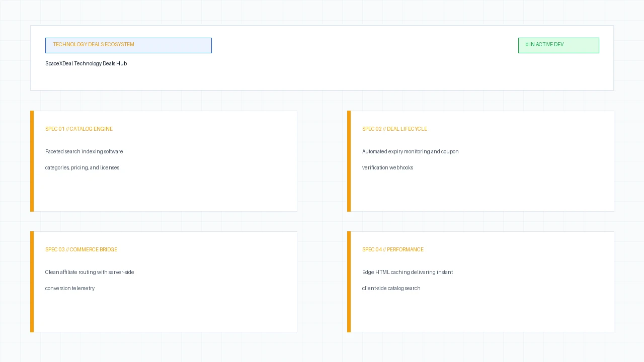Click the text "categories, pricing, and licenses"

pos(83,168)
